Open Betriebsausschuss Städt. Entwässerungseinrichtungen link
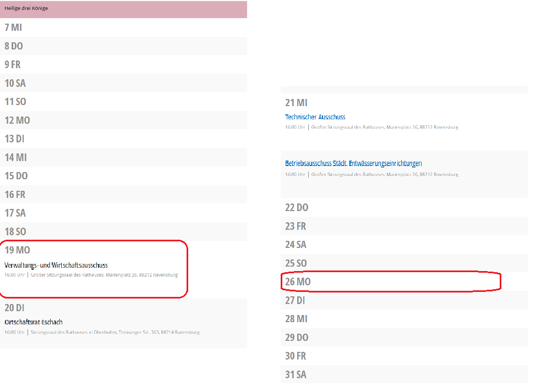 [353, 163]
